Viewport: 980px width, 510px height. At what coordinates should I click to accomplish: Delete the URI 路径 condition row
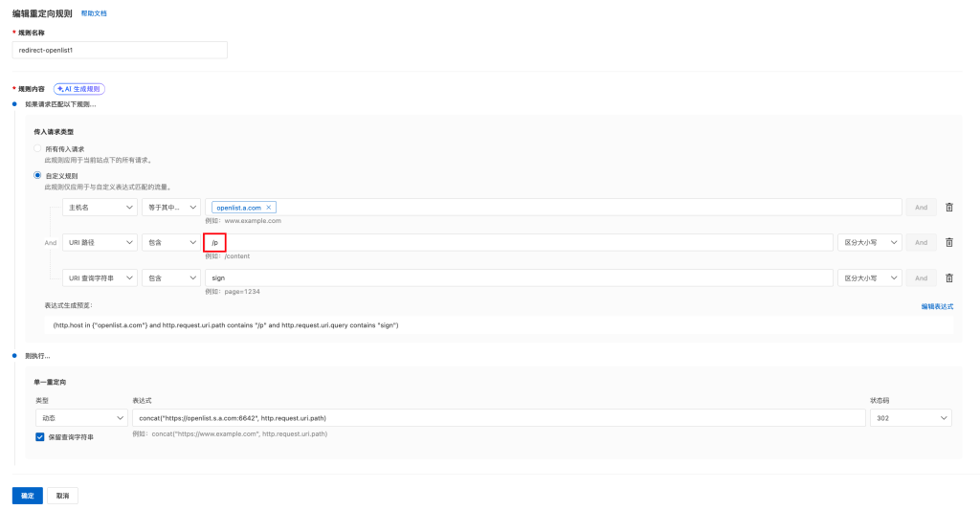948,243
